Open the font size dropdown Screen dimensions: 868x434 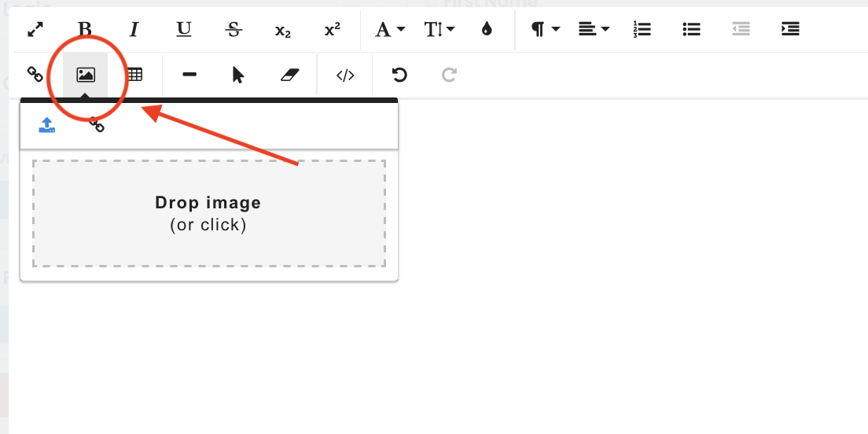pyautogui.click(x=440, y=30)
